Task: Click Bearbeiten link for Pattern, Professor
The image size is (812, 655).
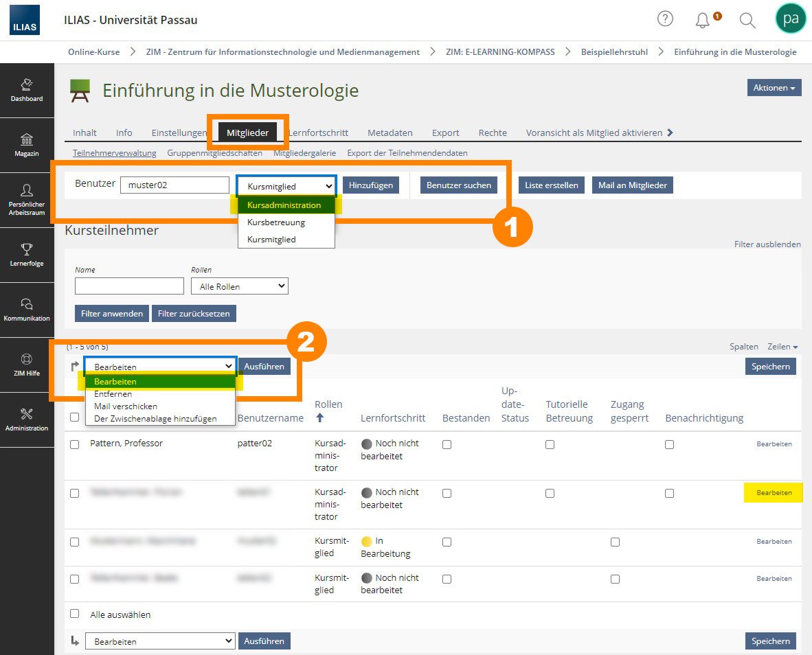Action: click(x=774, y=444)
